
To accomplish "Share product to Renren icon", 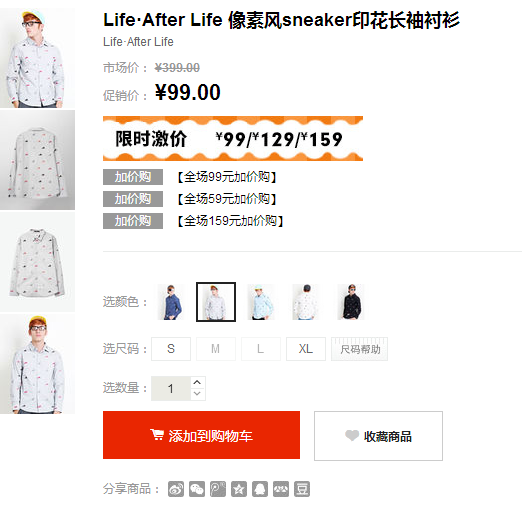I will 281,489.
